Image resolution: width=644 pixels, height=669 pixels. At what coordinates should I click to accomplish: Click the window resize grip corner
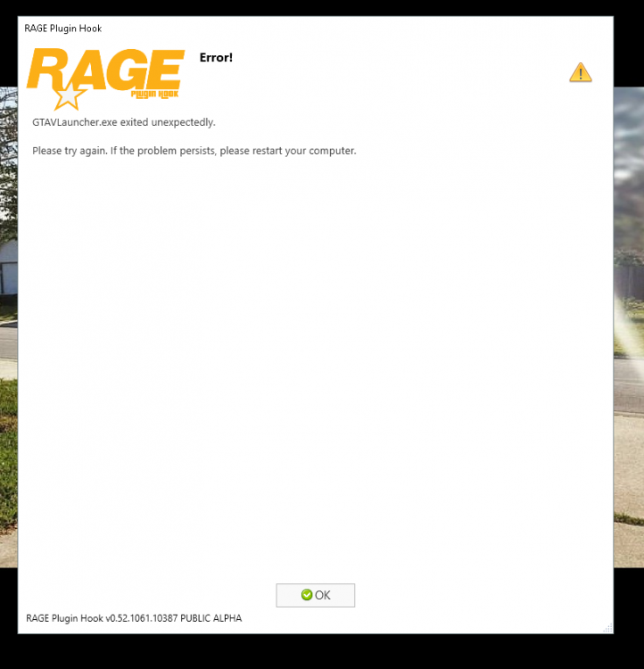point(608,628)
